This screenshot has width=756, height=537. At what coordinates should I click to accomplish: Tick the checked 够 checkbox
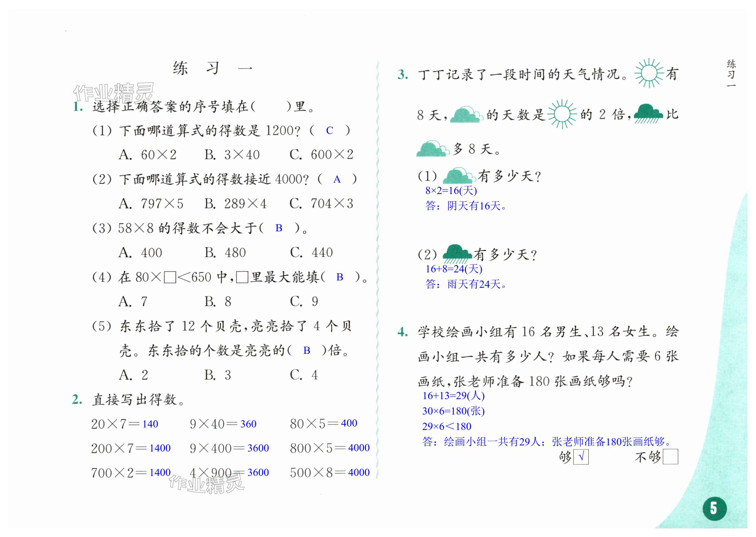[581, 457]
